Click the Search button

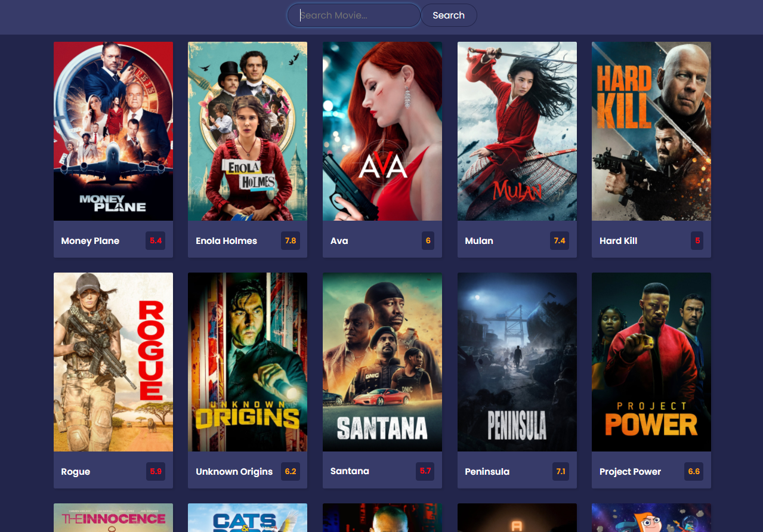click(x=449, y=16)
